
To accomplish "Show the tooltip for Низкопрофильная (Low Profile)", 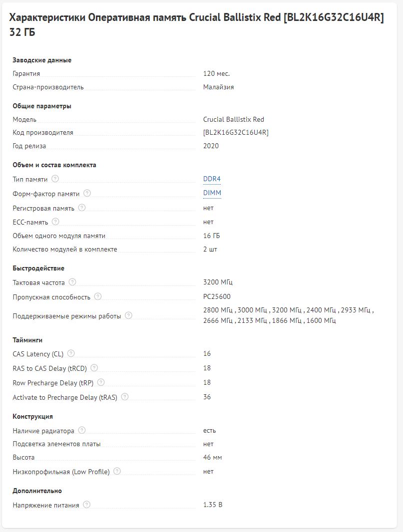I will pos(117,471).
